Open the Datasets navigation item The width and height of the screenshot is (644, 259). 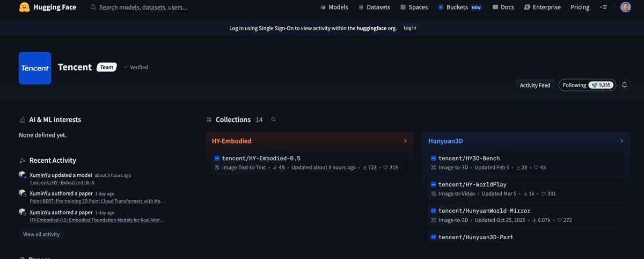click(x=375, y=8)
